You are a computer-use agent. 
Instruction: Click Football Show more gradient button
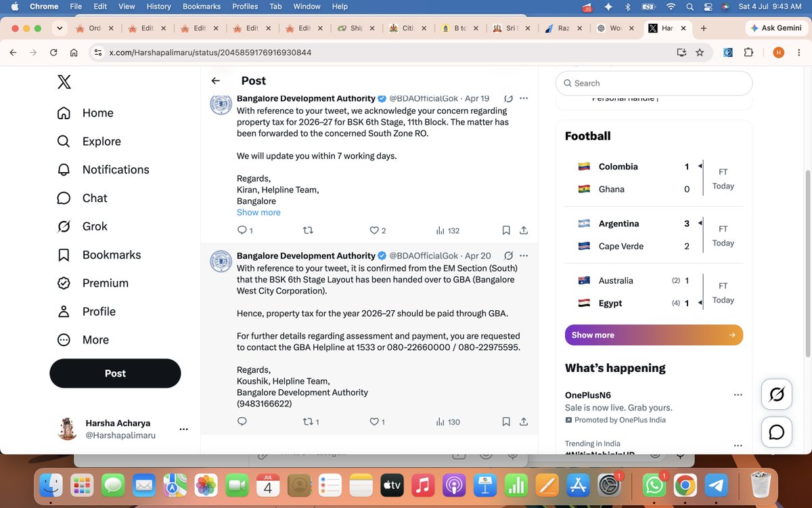(x=654, y=335)
